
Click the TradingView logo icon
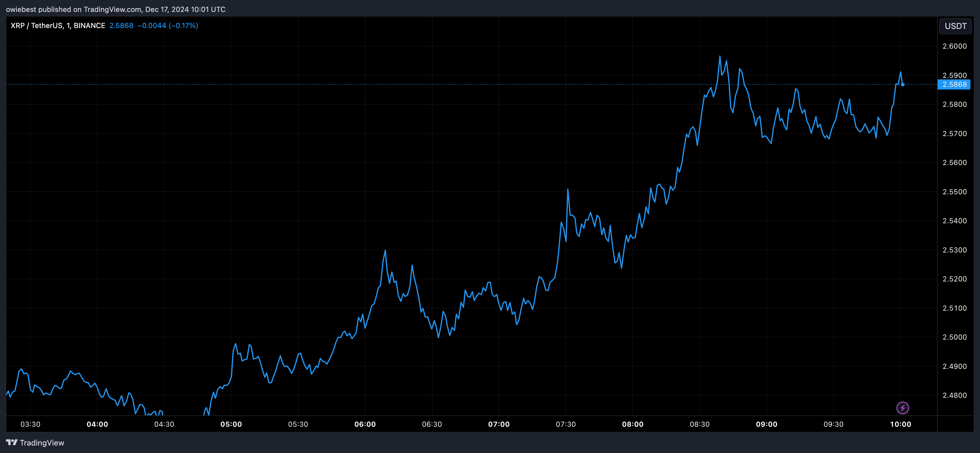12,442
